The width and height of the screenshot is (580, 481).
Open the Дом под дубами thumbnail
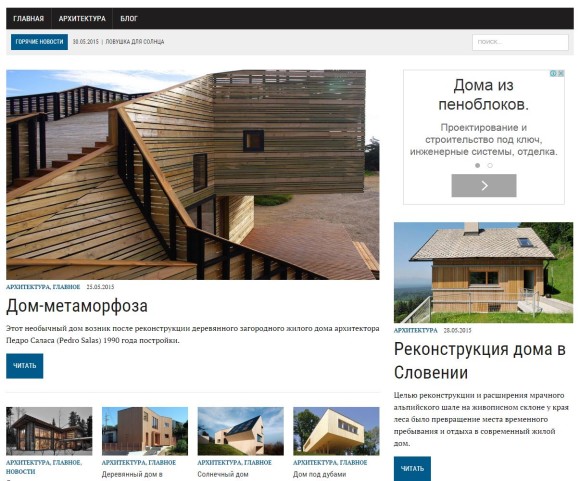pos(336,431)
